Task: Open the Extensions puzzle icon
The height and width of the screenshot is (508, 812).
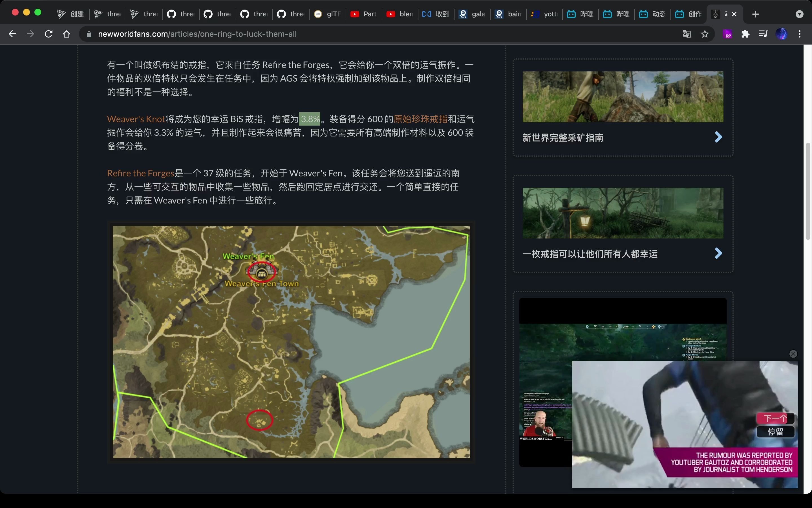Action: (745, 34)
